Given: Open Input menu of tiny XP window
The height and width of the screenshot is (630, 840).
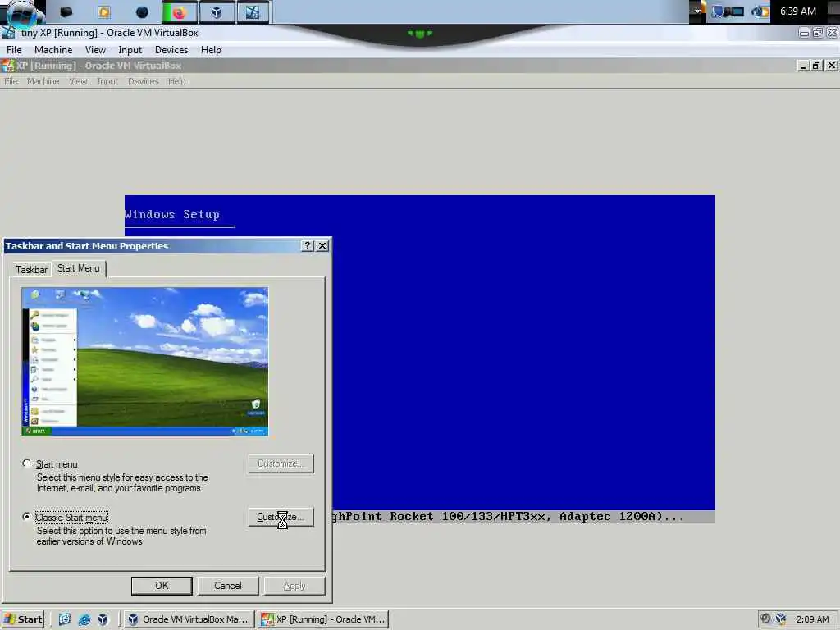Looking at the screenshot, I should (x=130, y=50).
